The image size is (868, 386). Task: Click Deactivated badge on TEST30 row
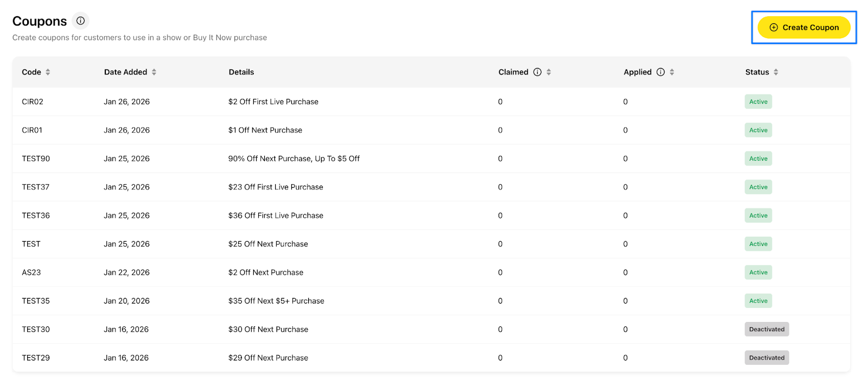pyautogui.click(x=766, y=330)
